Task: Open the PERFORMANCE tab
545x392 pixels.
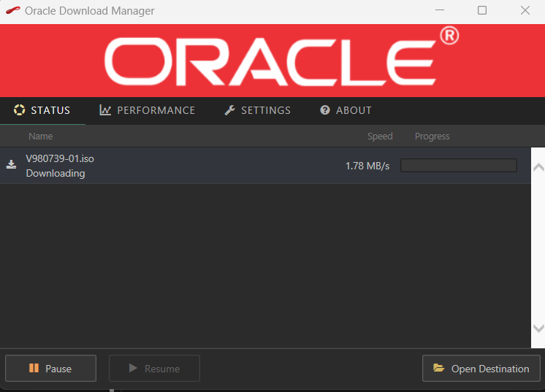Action: 148,110
